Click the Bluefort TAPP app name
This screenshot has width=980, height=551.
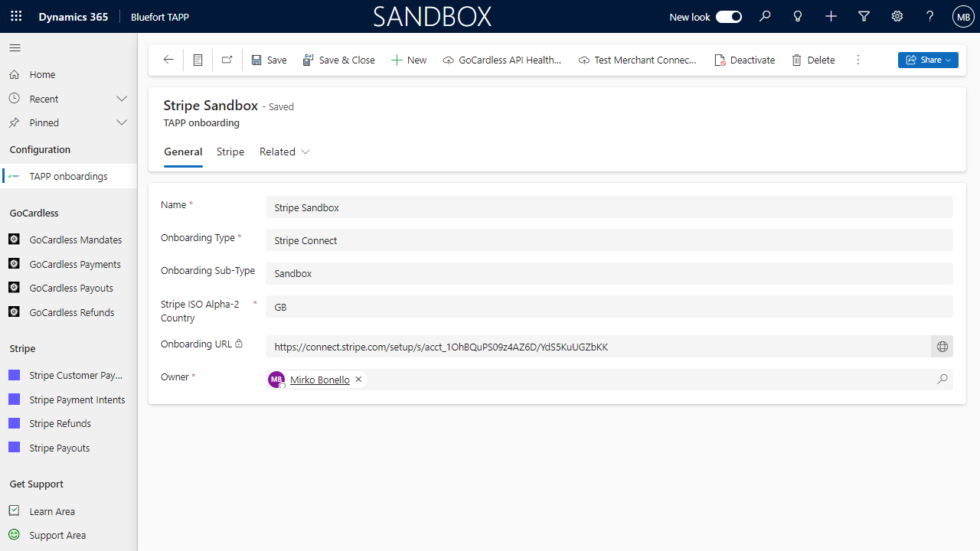[x=160, y=17]
